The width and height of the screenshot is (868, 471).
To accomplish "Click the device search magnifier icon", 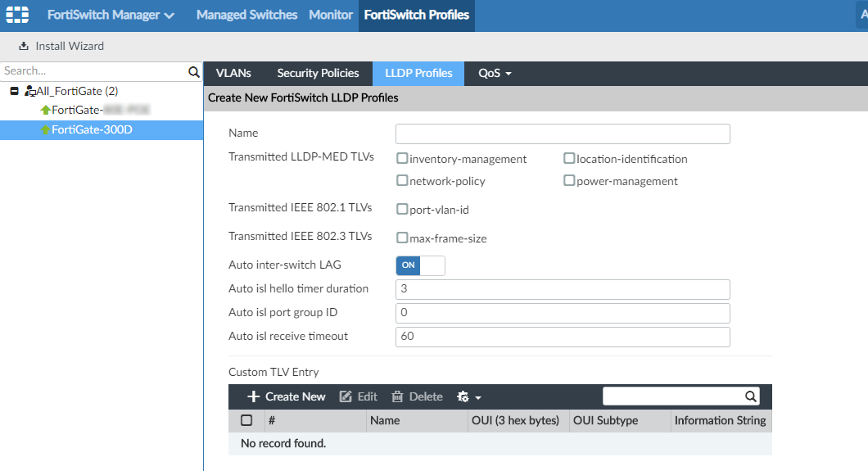I will click(x=194, y=72).
